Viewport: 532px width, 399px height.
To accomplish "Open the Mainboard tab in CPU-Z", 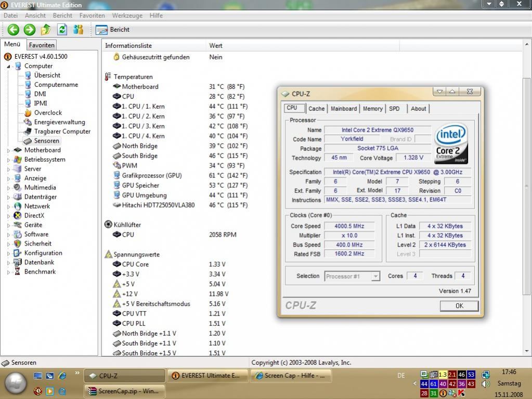I will pyautogui.click(x=344, y=109).
